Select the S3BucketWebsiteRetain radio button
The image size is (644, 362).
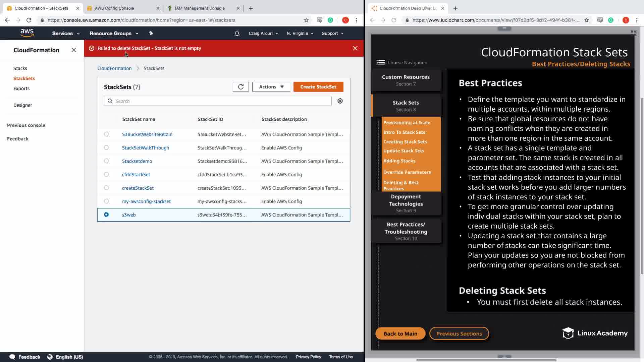pos(106,134)
